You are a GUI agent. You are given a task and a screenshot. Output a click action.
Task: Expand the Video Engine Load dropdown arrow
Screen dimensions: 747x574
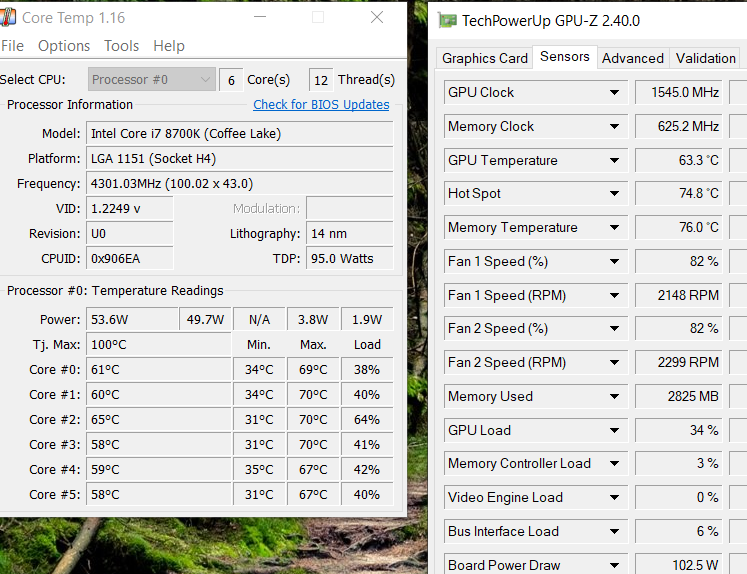[x=615, y=497]
